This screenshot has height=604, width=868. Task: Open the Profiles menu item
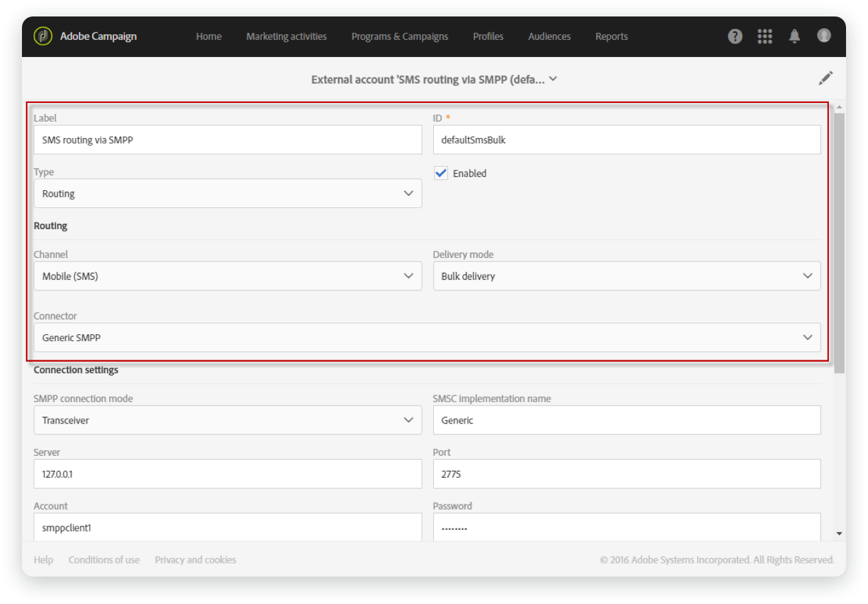pos(488,36)
